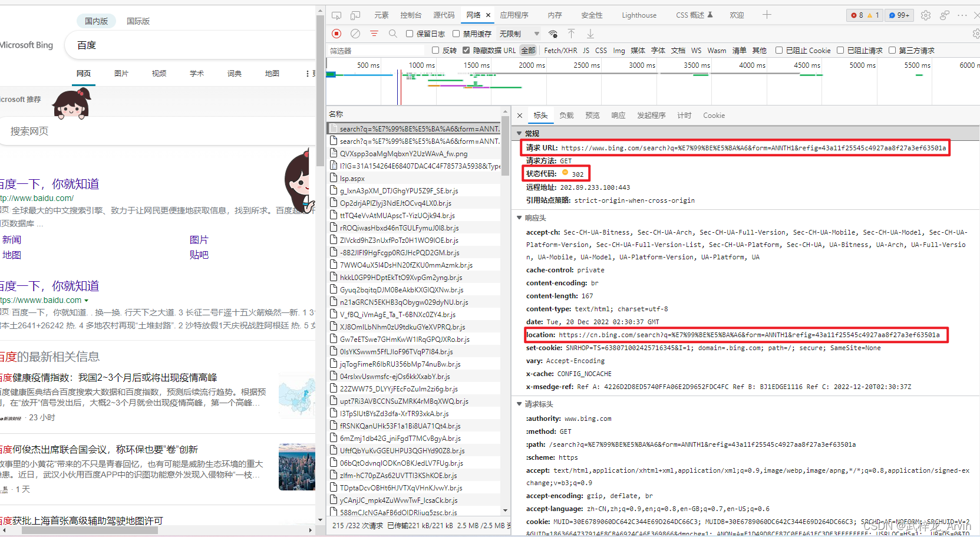
Task: Open the feedback/people icon in DevTools header
Action: coord(945,15)
